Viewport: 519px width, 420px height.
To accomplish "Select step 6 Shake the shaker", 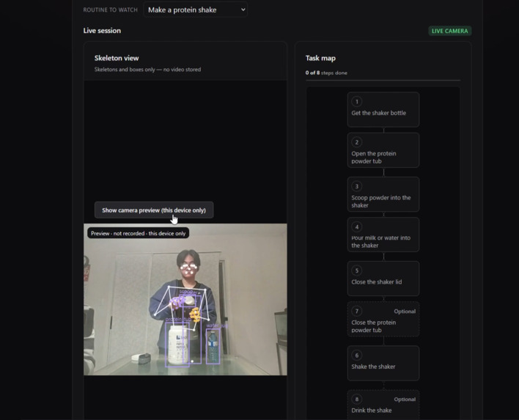I will point(383,363).
